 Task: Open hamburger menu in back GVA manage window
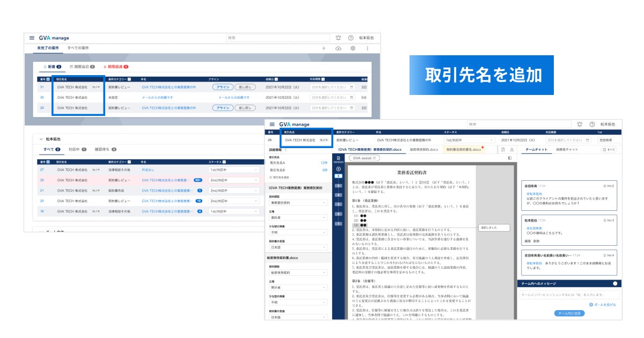(32, 38)
